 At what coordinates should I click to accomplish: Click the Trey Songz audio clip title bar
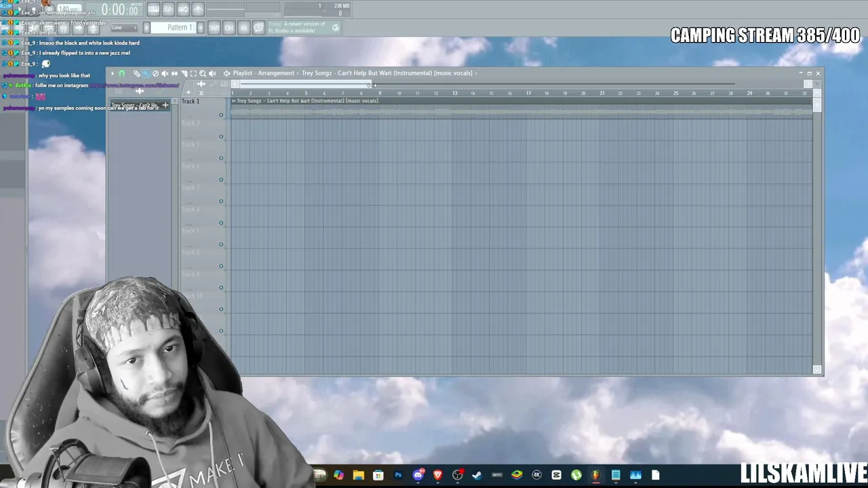(521, 101)
